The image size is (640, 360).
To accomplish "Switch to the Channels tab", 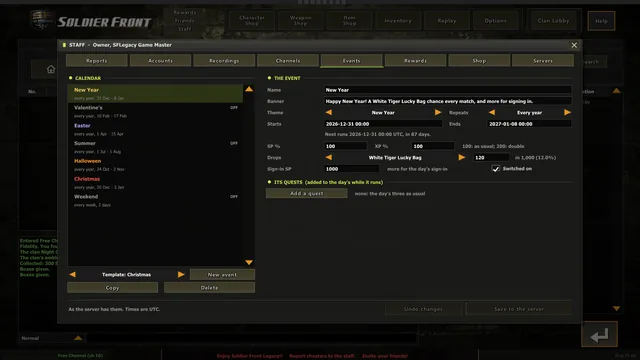I will coord(288,60).
